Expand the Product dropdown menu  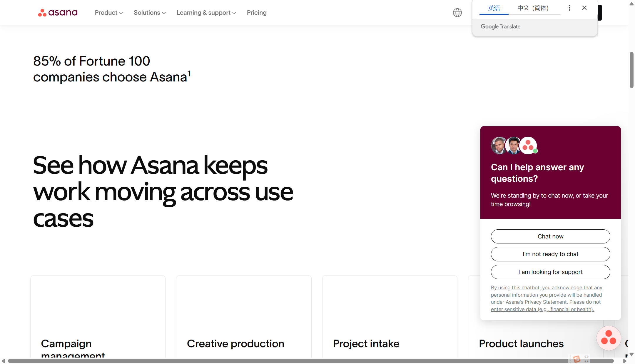coord(108,13)
